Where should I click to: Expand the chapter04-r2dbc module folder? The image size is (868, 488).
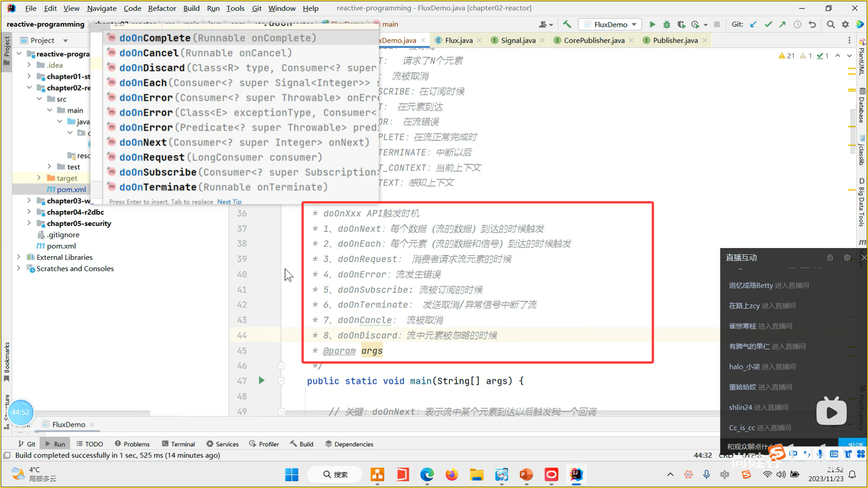click(x=29, y=212)
